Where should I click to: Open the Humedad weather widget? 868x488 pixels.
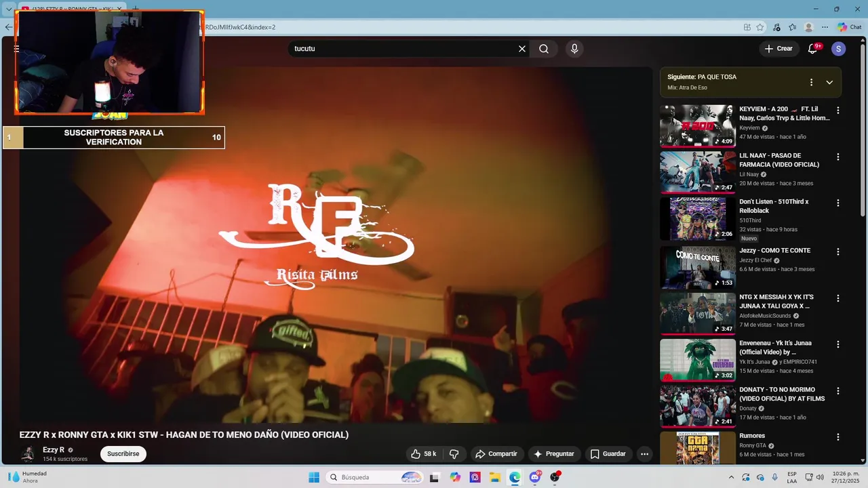27,477
